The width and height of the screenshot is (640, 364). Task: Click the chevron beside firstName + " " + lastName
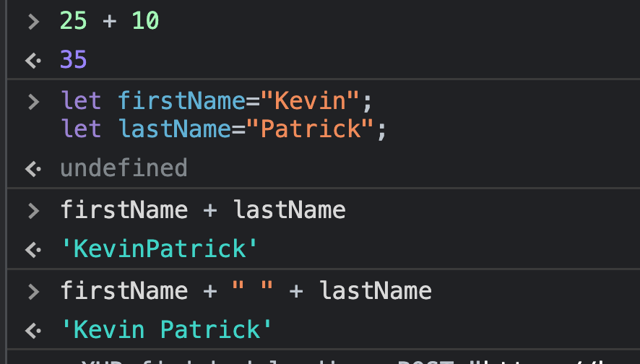point(33,291)
